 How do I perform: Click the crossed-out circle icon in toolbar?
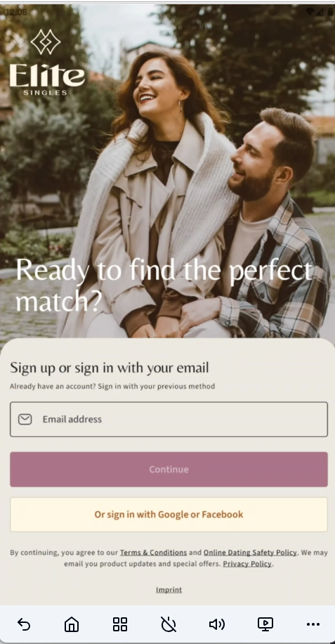pos(169,624)
